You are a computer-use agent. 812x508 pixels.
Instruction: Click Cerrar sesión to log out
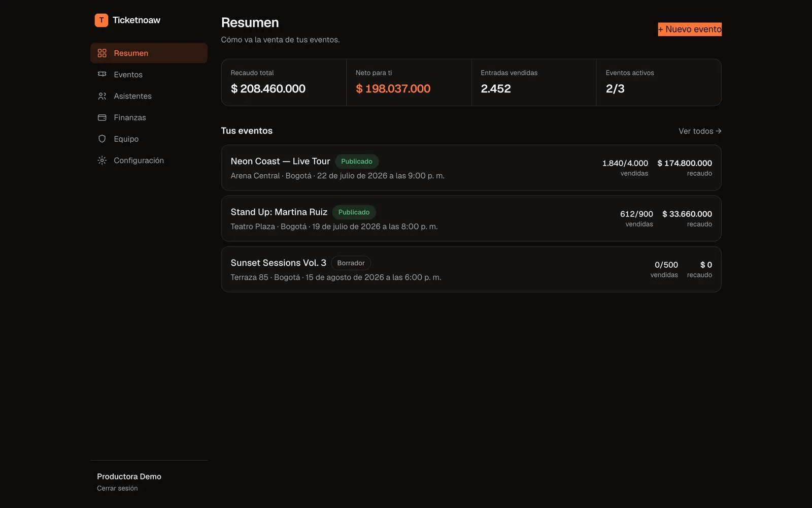click(117, 488)
